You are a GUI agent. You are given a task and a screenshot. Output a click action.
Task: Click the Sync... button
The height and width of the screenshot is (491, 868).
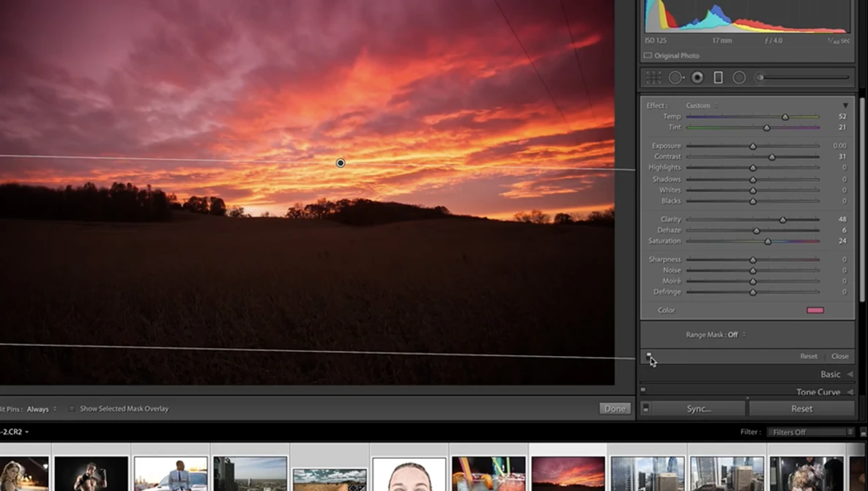(x=699, y=408)
